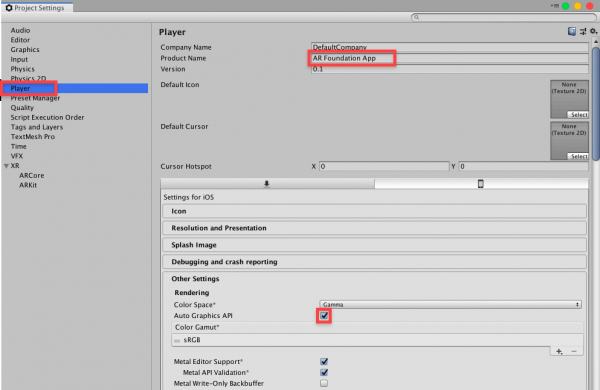Screen dimensions: 600x390
Task: Expand the Splash Image section
Action: 374,245
